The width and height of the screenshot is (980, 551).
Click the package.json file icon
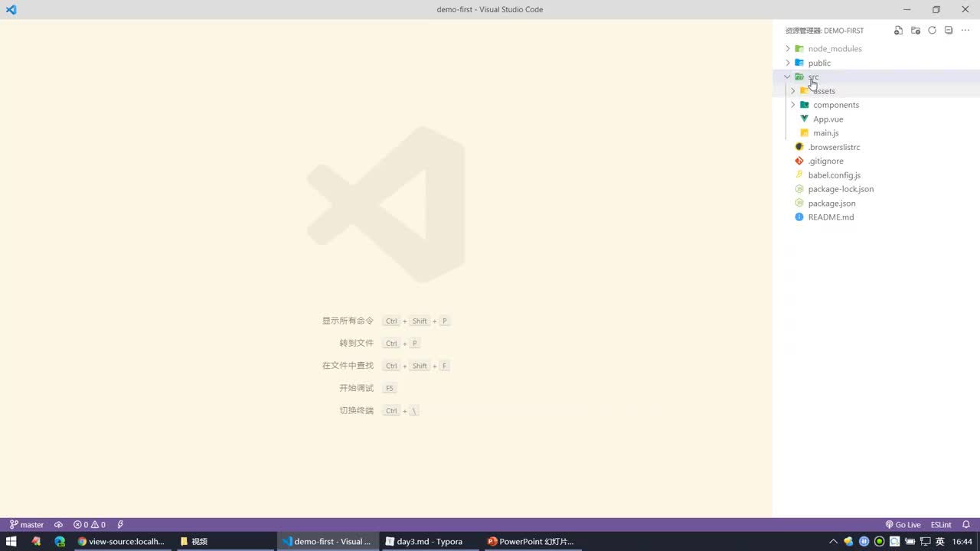[x=799, y=203]
